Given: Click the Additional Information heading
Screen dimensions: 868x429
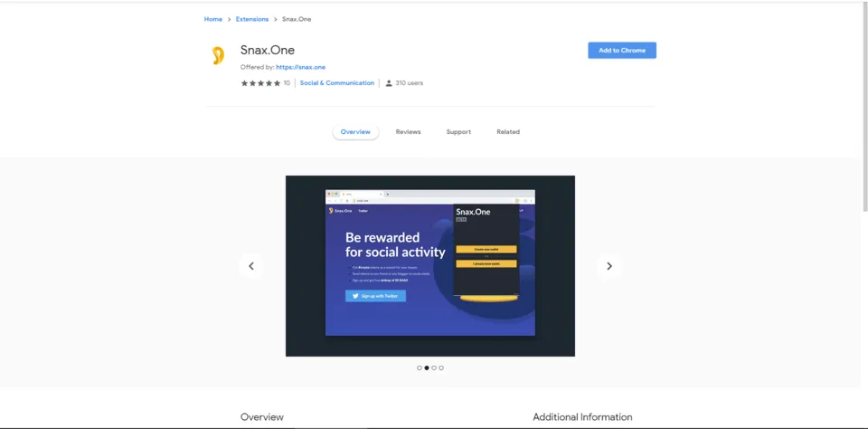Looking at the screenshot, I should coord(582,417).
